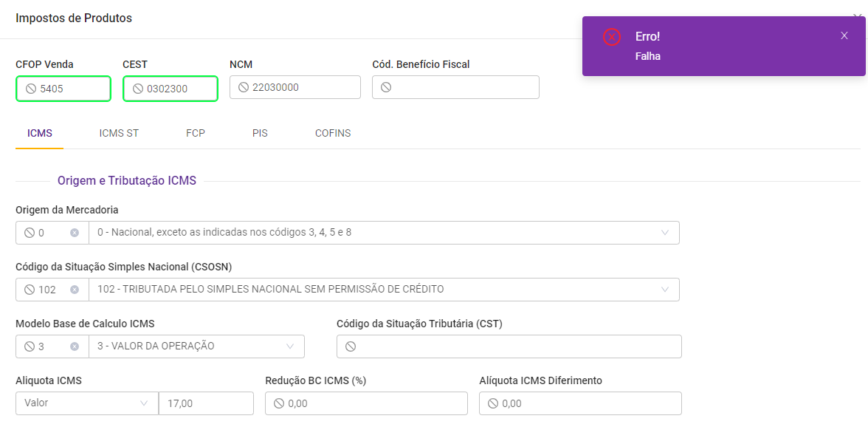Go to the PIS tab
This screenshot has width=868, height=427.
click(260, 134)
